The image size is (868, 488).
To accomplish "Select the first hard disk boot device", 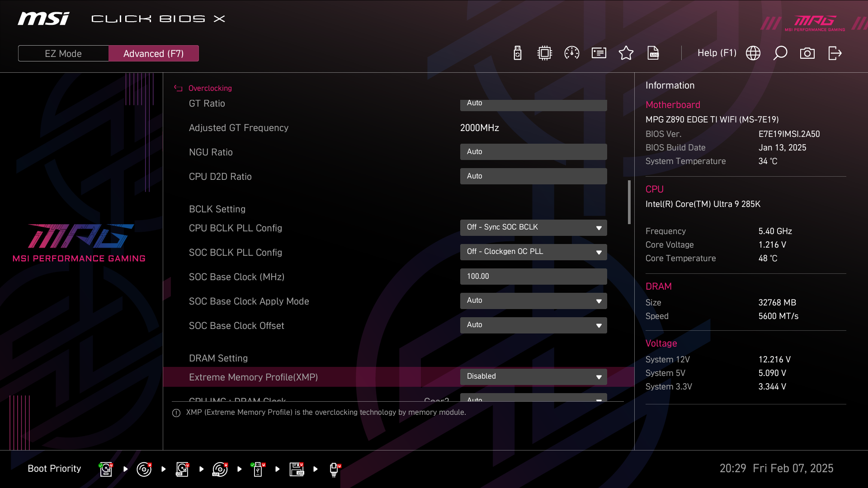I will 106,469.
